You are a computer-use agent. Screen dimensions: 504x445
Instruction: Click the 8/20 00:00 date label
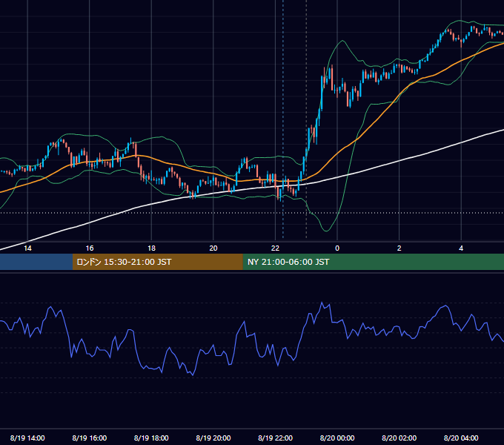click(337, 438)
